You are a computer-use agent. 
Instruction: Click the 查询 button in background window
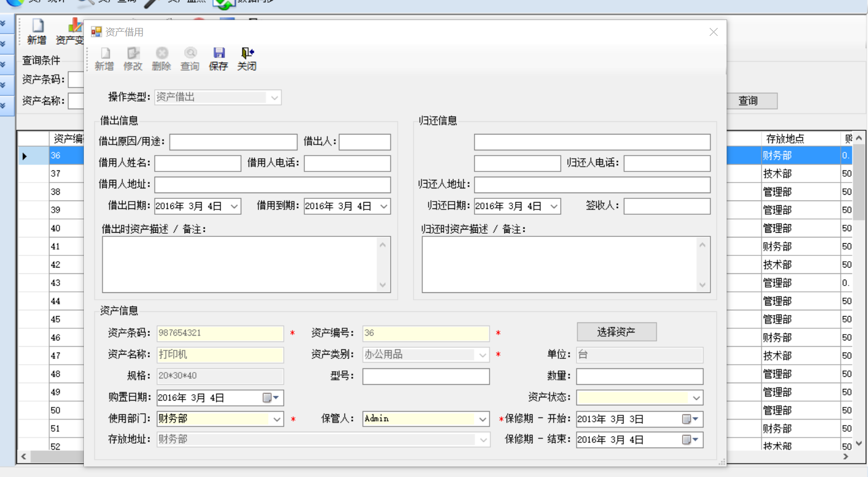(x=748, y=101)
